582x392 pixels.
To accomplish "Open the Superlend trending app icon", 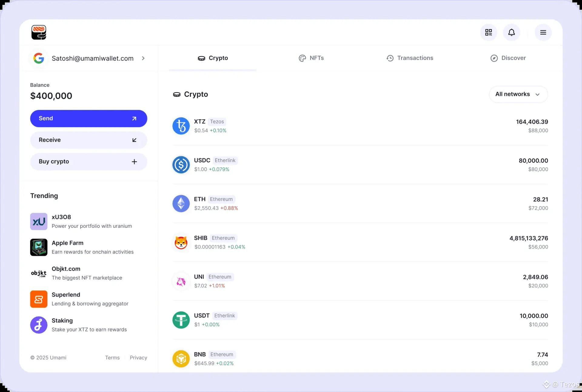I will click(39, 299).
